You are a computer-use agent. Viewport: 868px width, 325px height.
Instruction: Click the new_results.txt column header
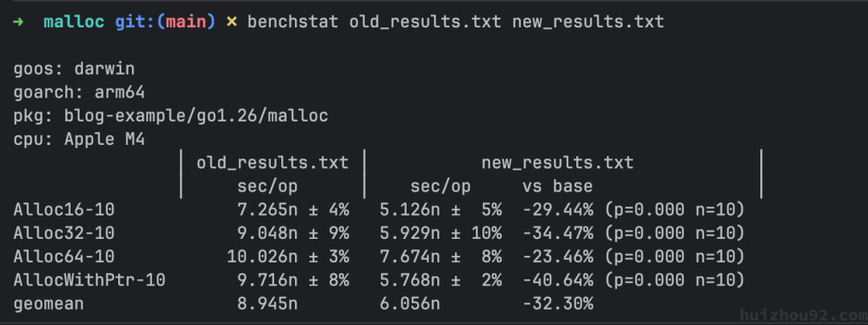click(x=557, y=163)
